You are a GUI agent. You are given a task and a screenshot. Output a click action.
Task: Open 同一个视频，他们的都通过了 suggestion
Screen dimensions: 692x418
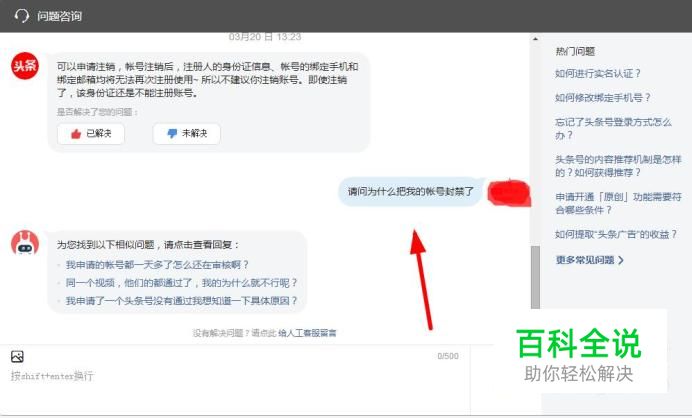point(182,282)
